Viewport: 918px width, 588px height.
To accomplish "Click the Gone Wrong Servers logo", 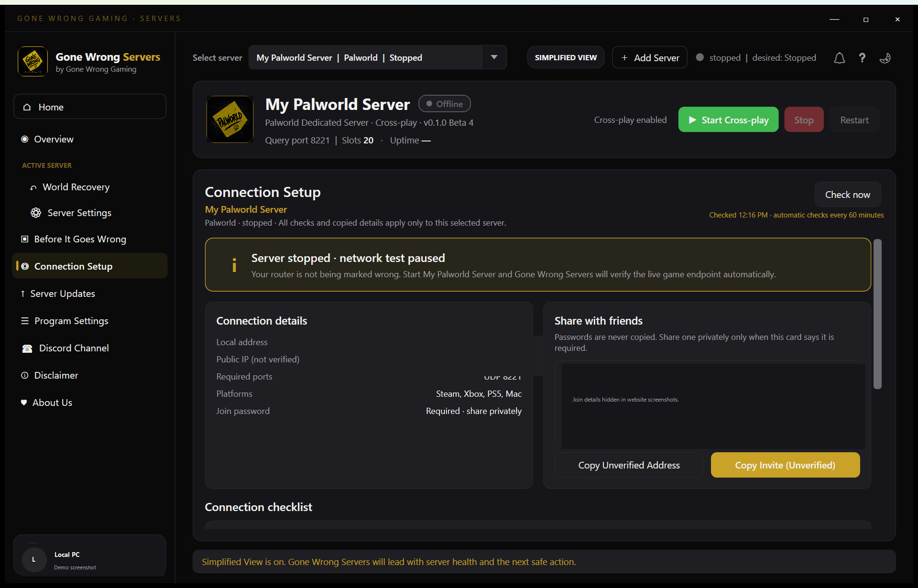I will pos(33,61).
